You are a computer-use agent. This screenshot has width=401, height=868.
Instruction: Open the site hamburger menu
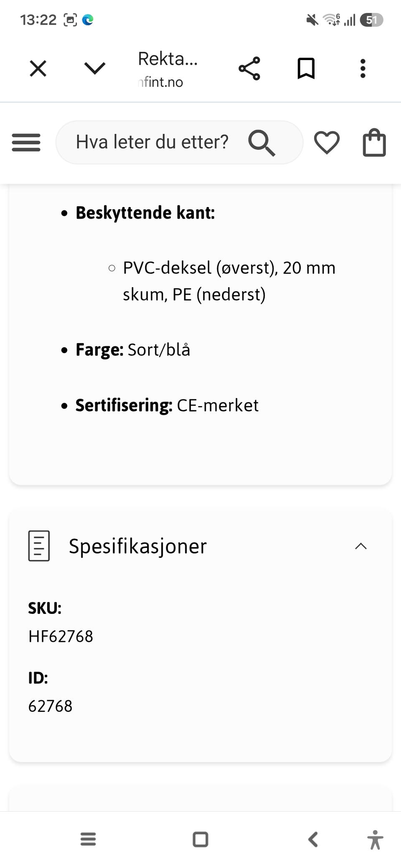click(x=26, y=142)
